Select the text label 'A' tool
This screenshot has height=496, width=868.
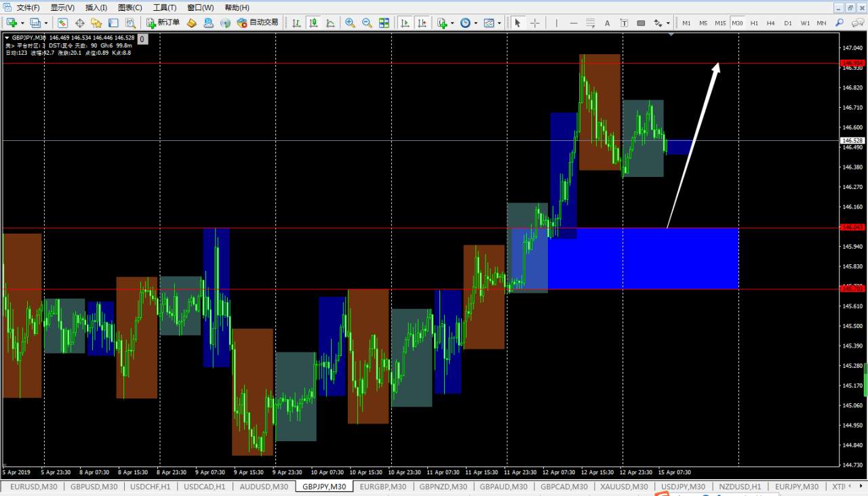[x=607, y=23]
